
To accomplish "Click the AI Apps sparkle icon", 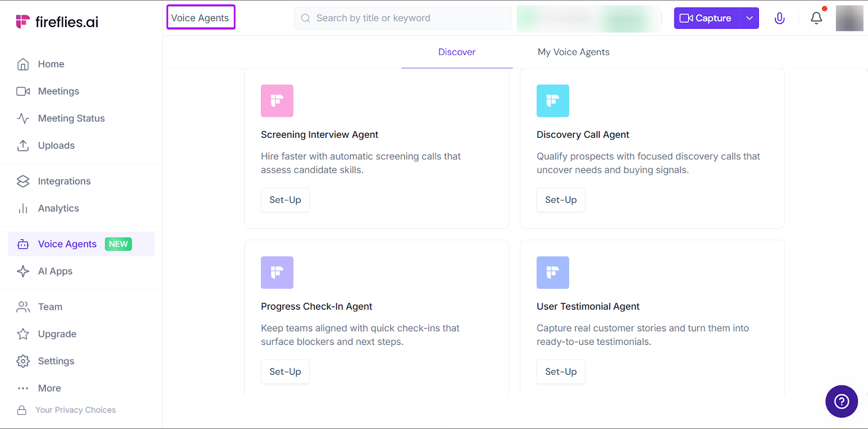I will [x=23, y=271].
